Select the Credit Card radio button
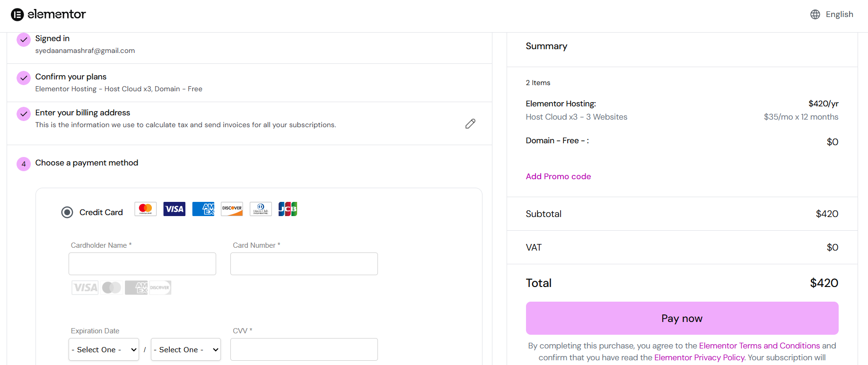 pos(67,212)
